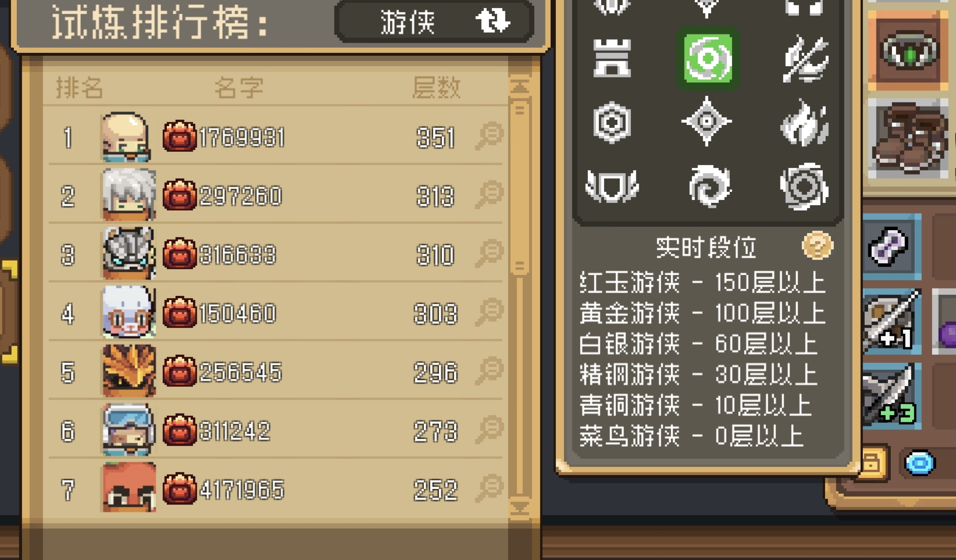The image size is (956, 560).
Task: Select the castle tower class icon
Action: click(x=612, y=59)
